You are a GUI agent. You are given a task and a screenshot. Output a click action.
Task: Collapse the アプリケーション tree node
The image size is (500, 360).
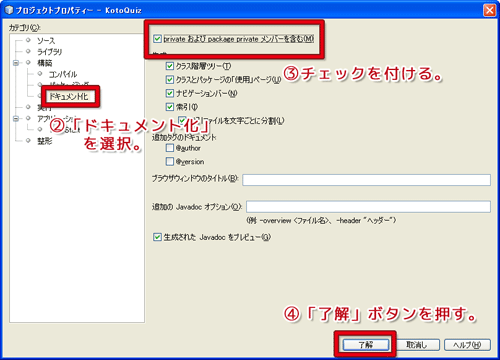click(16, 118)
